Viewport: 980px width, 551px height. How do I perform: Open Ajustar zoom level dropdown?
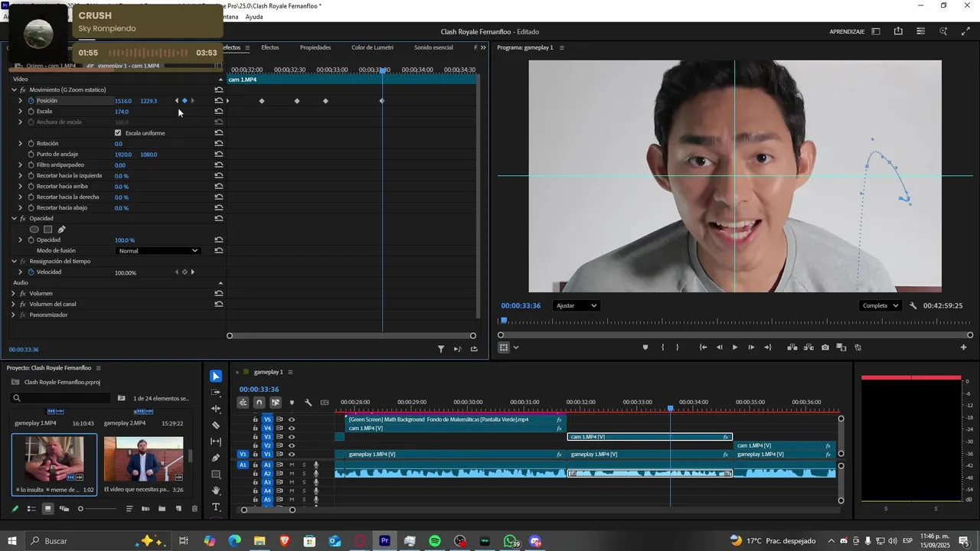577,305
